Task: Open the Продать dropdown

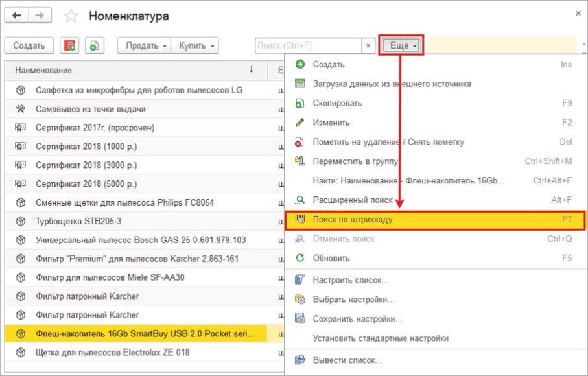Action: (x=145, y=45)
